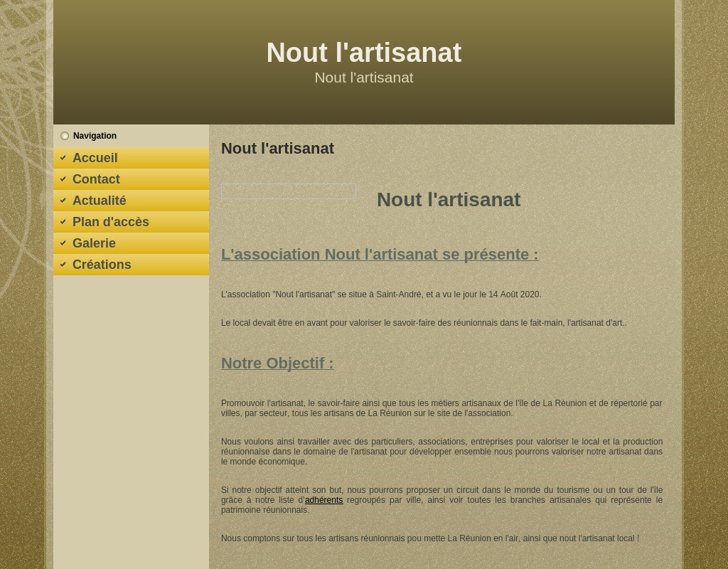This screenshot has height=569, width=728.
Task: Click the header subtitle Nout l'artisanat
Action: (364, 78)
